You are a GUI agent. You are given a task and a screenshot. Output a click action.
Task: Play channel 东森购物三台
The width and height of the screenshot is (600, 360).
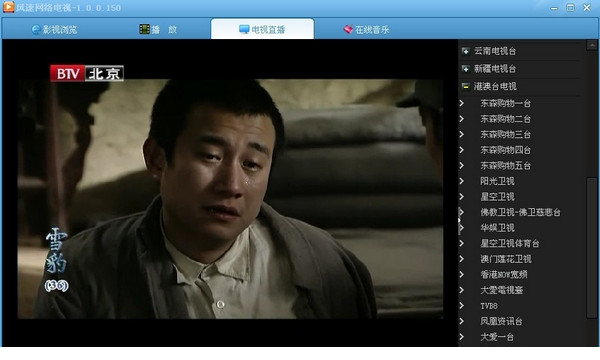point(505,135)
